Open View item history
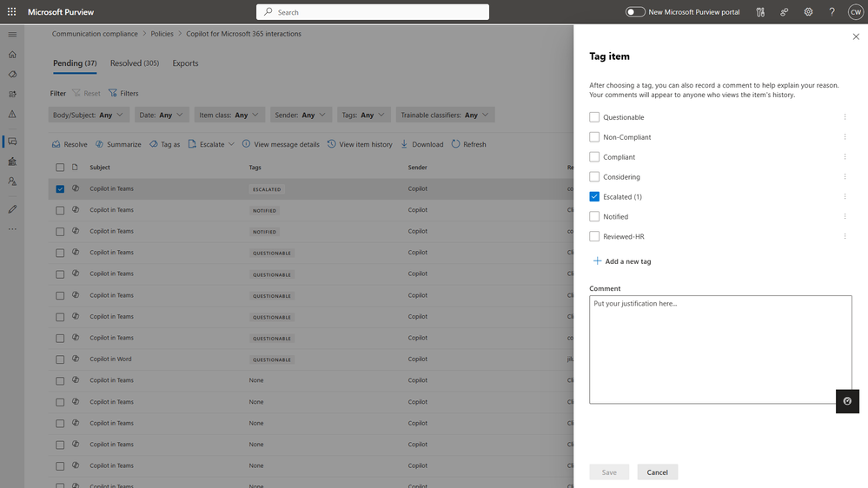 pyautogui.click(x=360, y=144)
